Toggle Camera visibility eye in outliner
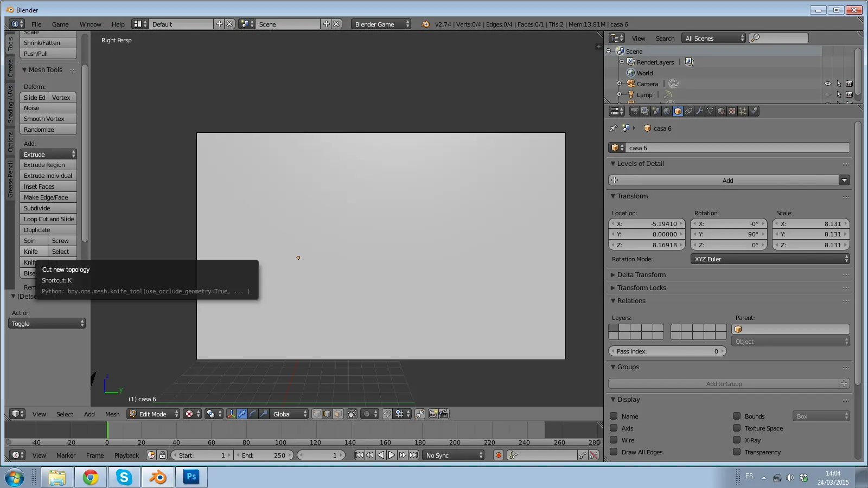Image resolution: width=868 pixels, height=488 pixels. pos(828,84)
